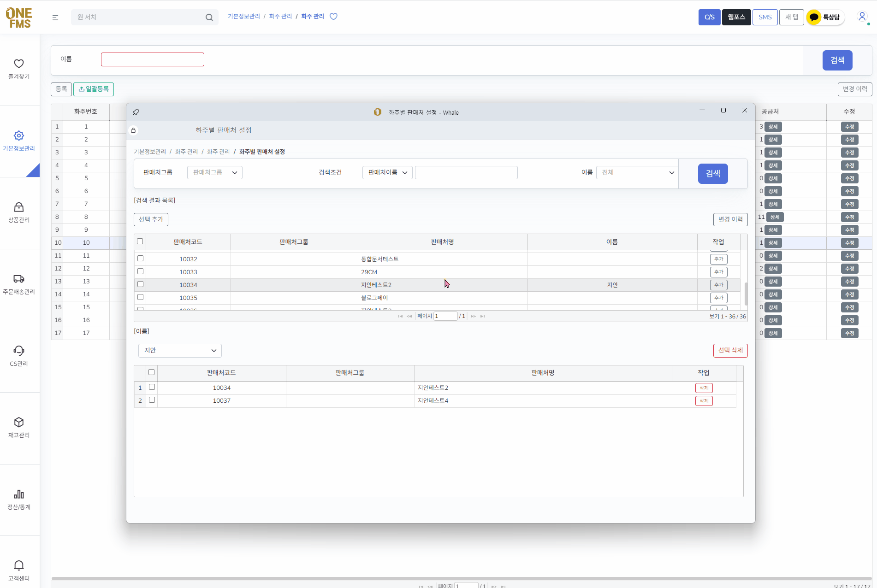Check the 10034 row in search results

click(x=141, y=284)
